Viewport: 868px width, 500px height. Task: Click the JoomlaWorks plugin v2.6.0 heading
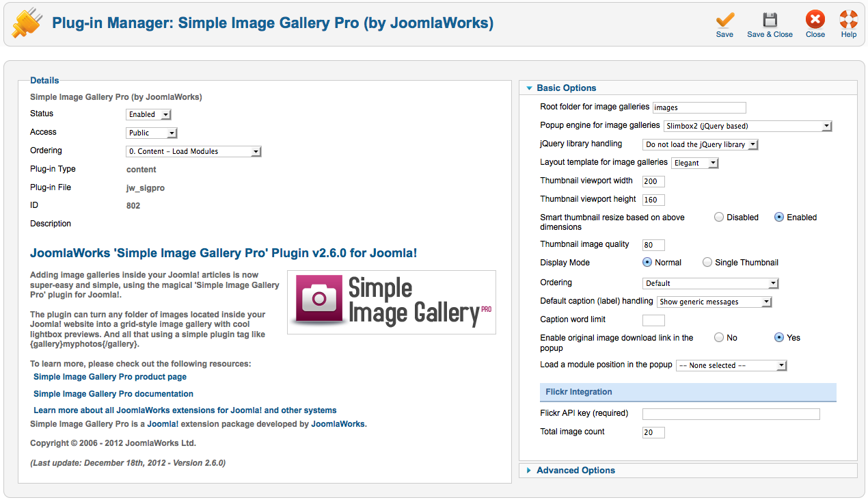tap(223, 253)
